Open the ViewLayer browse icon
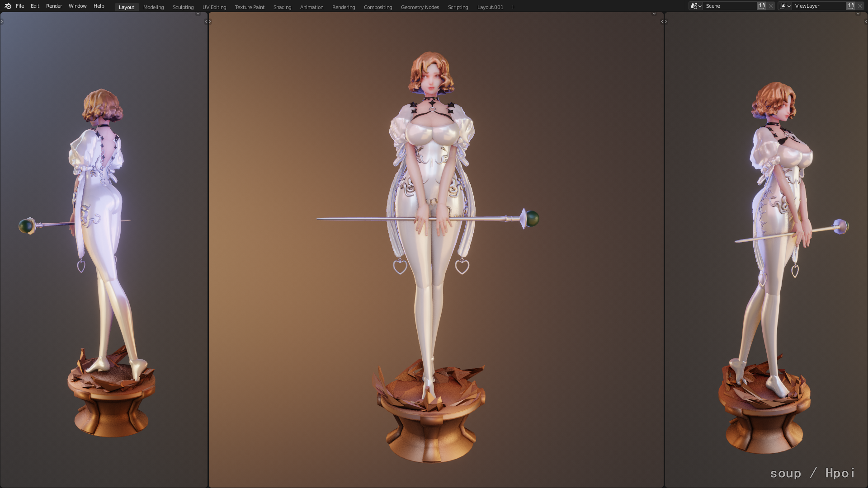 tap(785, 6)
